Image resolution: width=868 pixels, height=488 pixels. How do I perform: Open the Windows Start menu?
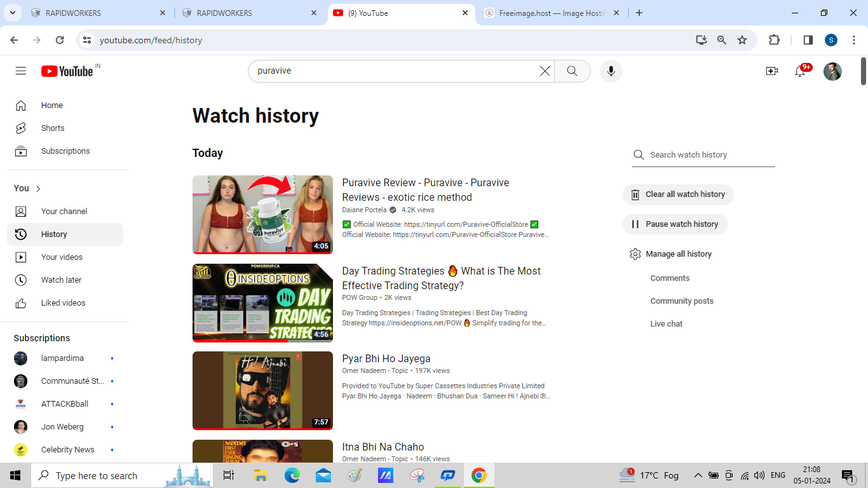[15, 475]
